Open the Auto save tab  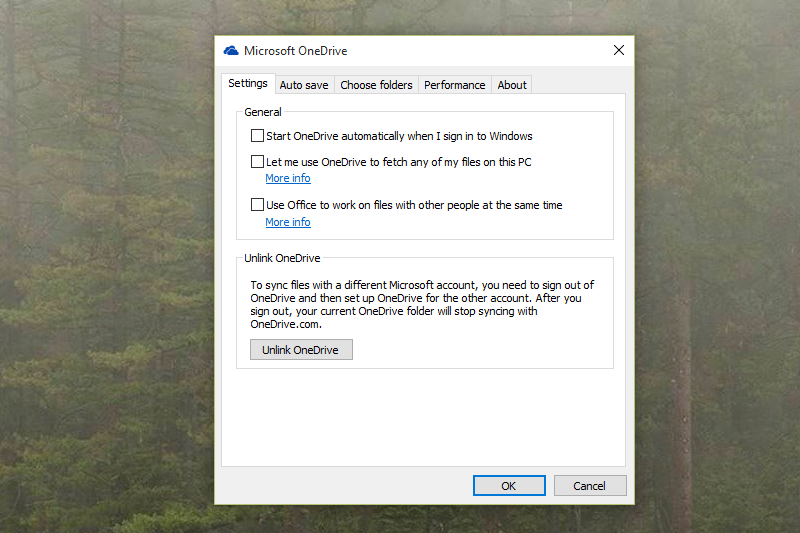click(304, 85)
